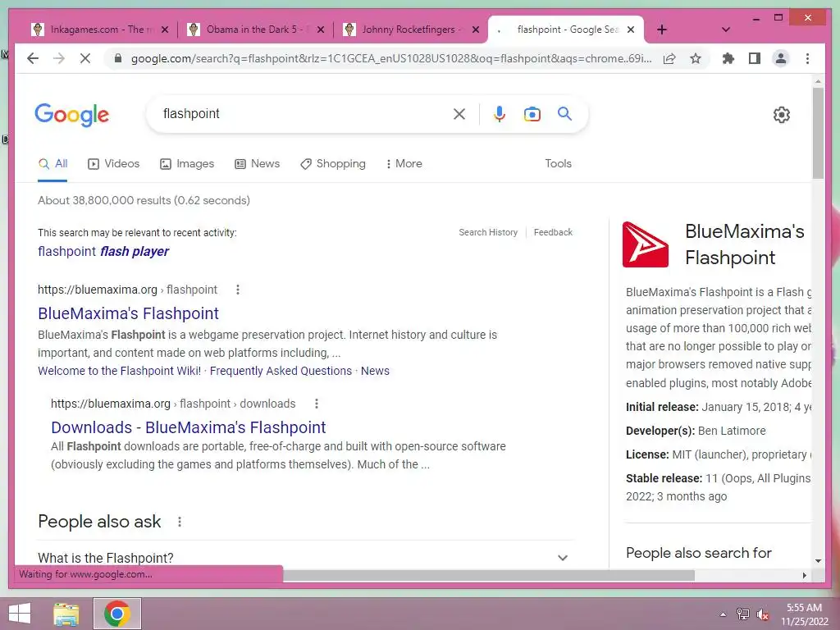The image size is (840, 630).
Task: Click the network icon in system tray
Action: click(743, 614)
